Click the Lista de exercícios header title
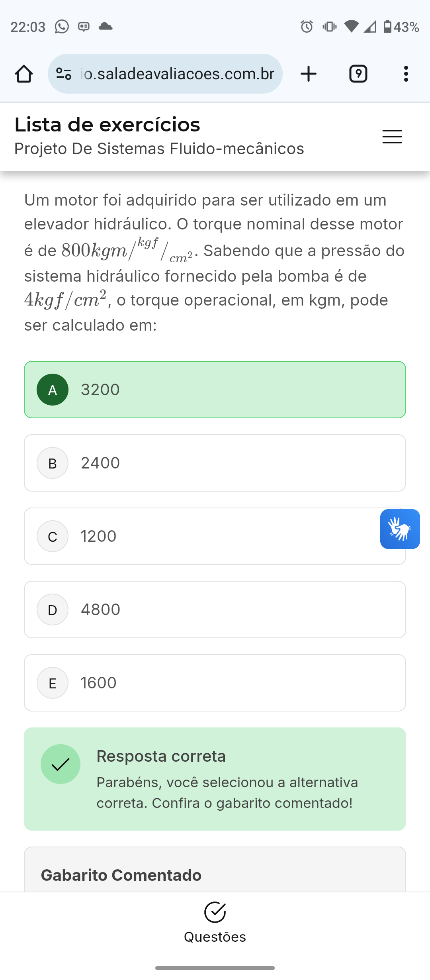This screenshot has height=980, width=430. tap(107, 125)
